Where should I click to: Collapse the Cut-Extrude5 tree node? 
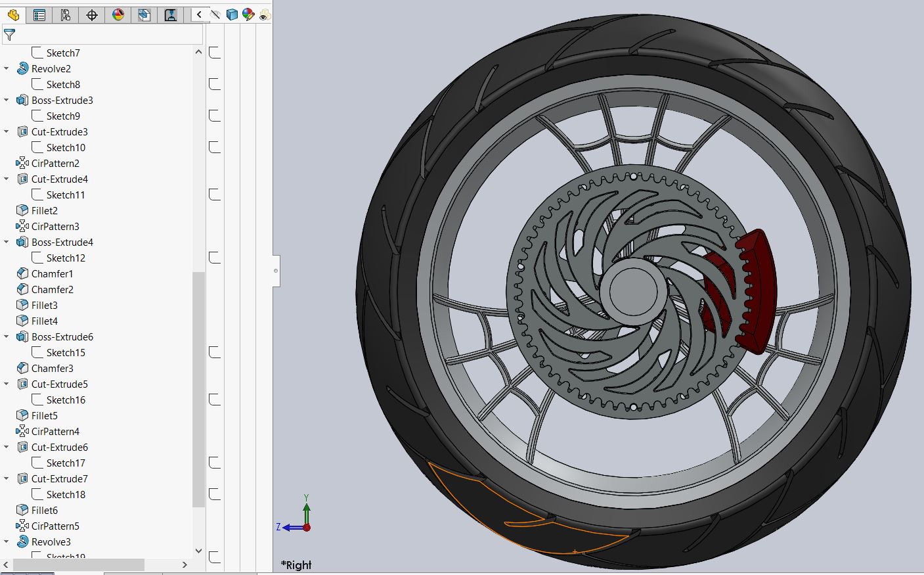tap(7, 384)
